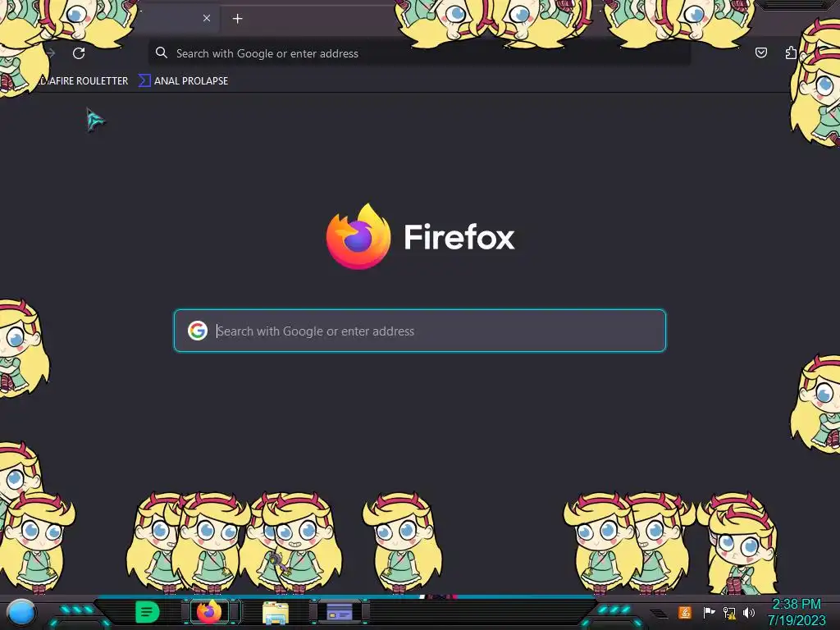Select the Firefox taskbar button

pyautogui.click(x=209, y=612)
